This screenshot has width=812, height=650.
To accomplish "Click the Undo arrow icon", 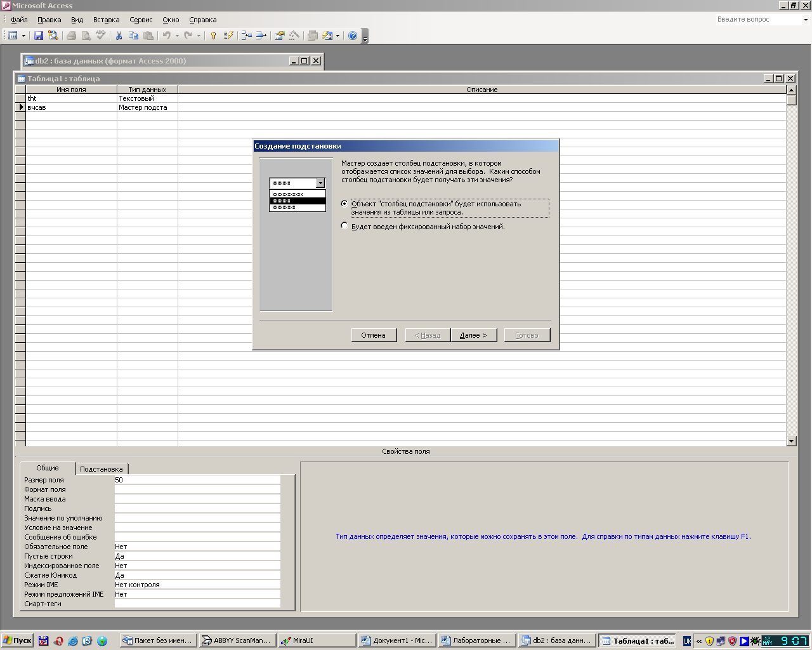I will coord(167,36).
